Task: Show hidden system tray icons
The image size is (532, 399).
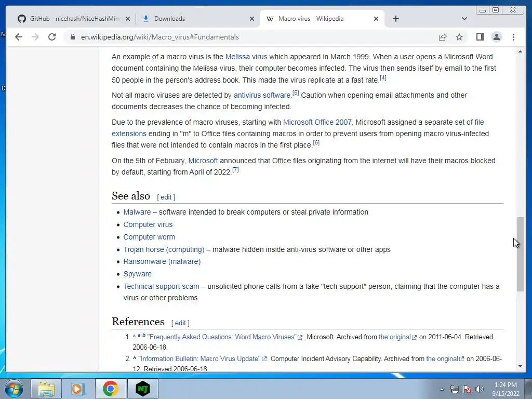Action: tap(442, 389)
